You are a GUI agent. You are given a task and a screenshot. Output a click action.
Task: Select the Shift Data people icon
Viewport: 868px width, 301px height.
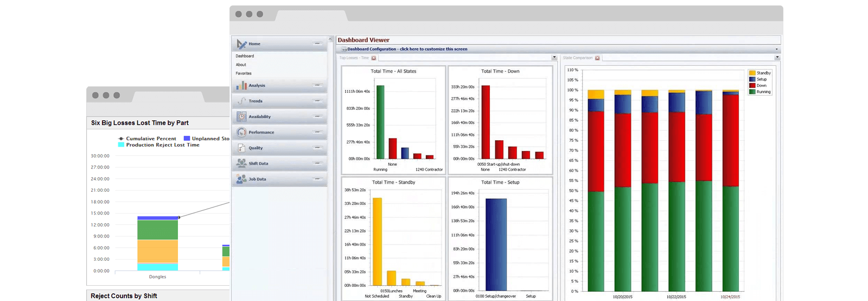241,163
